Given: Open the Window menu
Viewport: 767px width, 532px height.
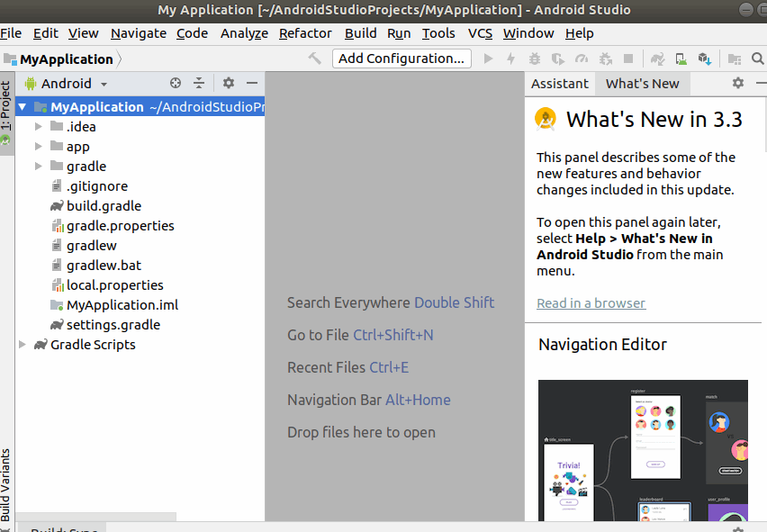Looking at the screenshot, I should click(x=528, y=33).
